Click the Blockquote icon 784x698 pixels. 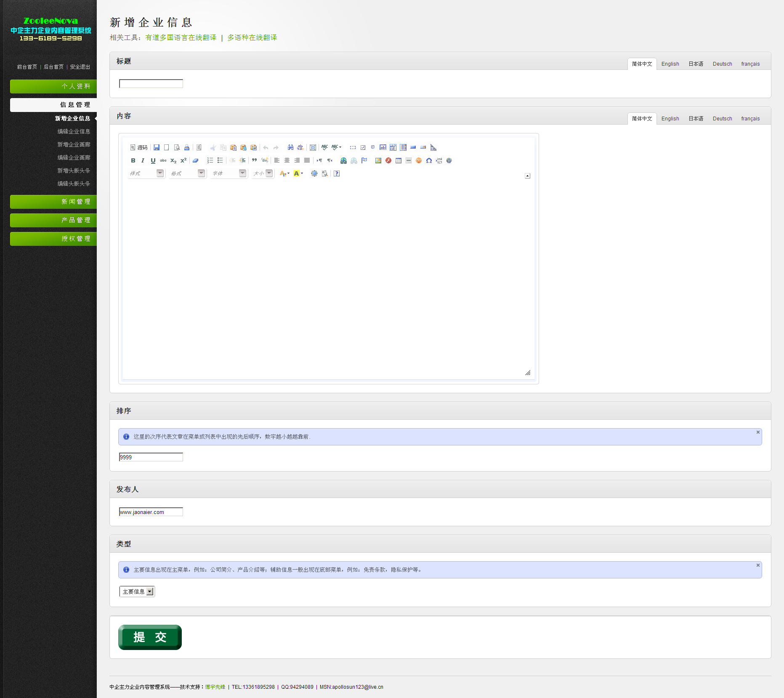coord(255,160)
